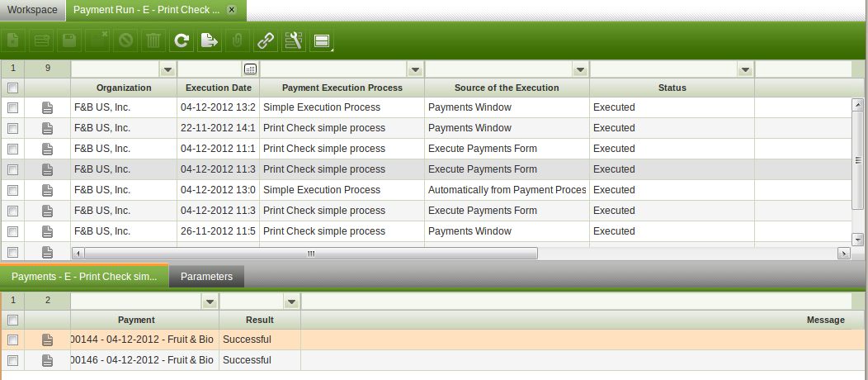The image size is (868, 380).
Task: Click the Source of the Execution header
Action: pos(507,88)
